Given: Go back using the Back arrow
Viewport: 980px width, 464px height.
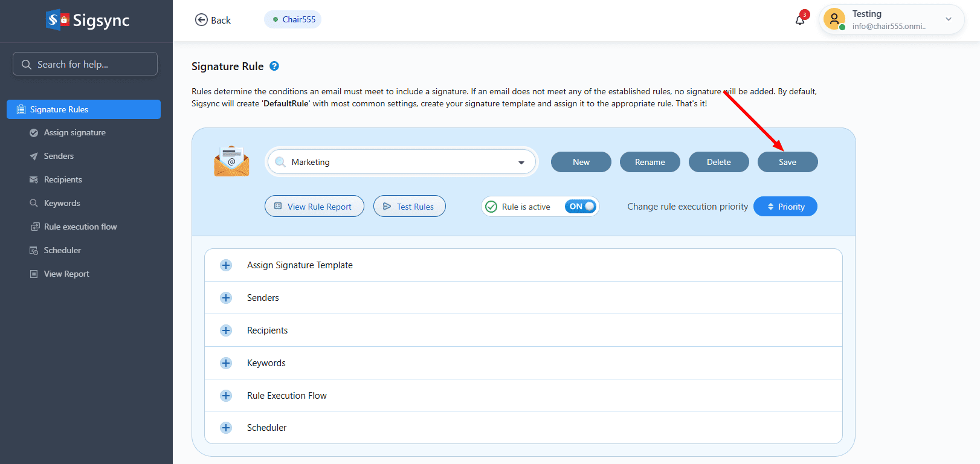Looking at the screenshot, I should 213,20.
